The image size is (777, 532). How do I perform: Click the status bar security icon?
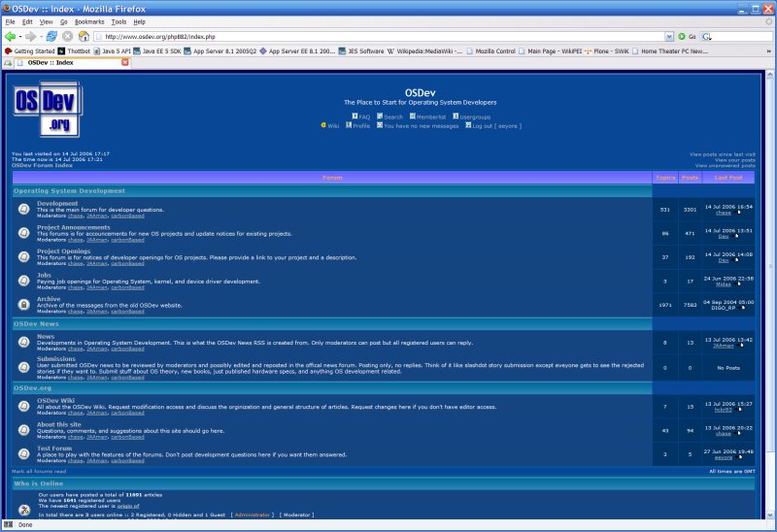(x=8, y=524)
